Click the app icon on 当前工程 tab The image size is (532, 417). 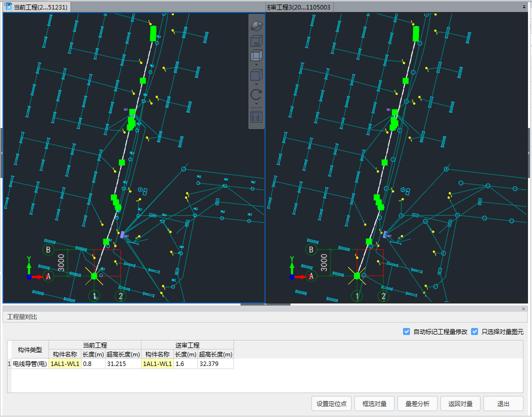coord(8,6)
